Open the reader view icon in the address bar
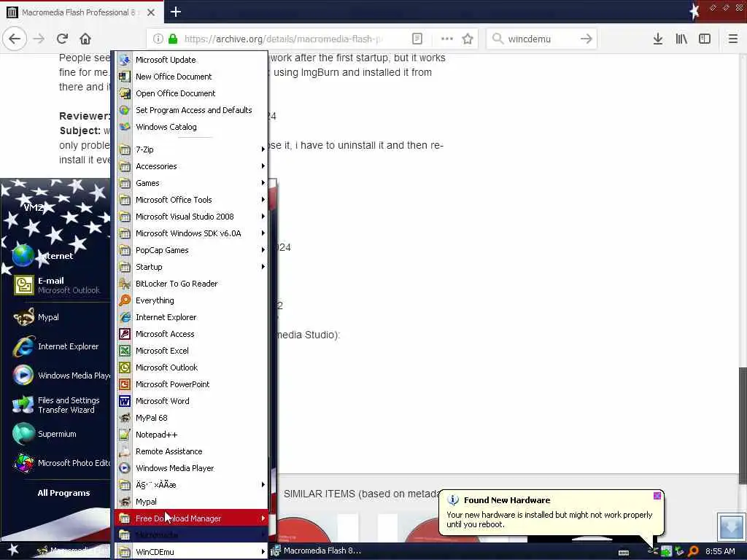Image resolution: width=747 pixels, height=560 pixels. pyautogui.click(x=417, y=39)
